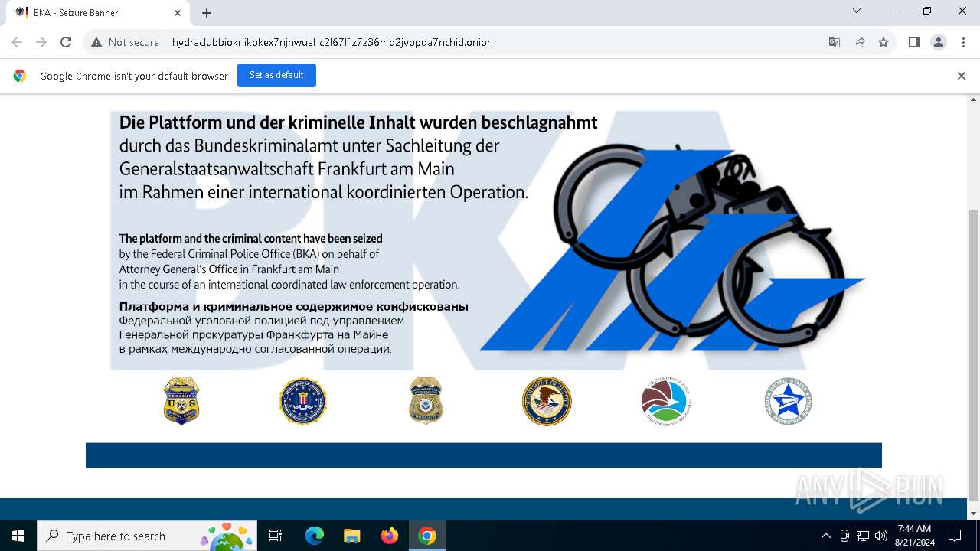980x551 pixels.
Task: Expand the tab search chevron
Action: [857, 11]
